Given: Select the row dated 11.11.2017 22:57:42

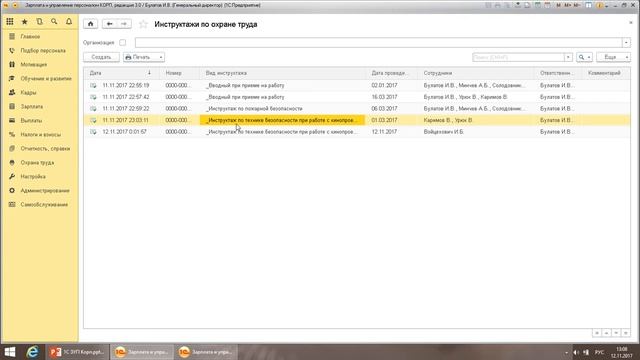Looking at the screenshot, I should pos(357,97).
